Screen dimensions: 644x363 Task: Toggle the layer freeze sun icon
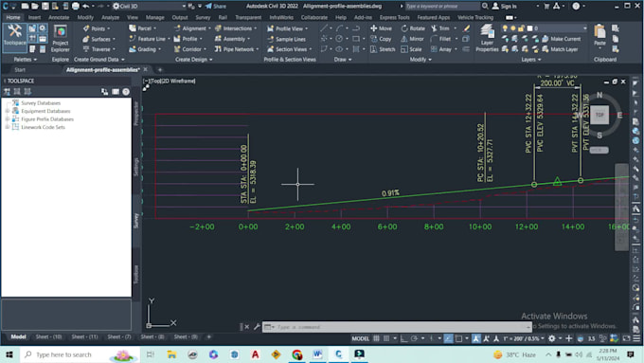[512, 28]
